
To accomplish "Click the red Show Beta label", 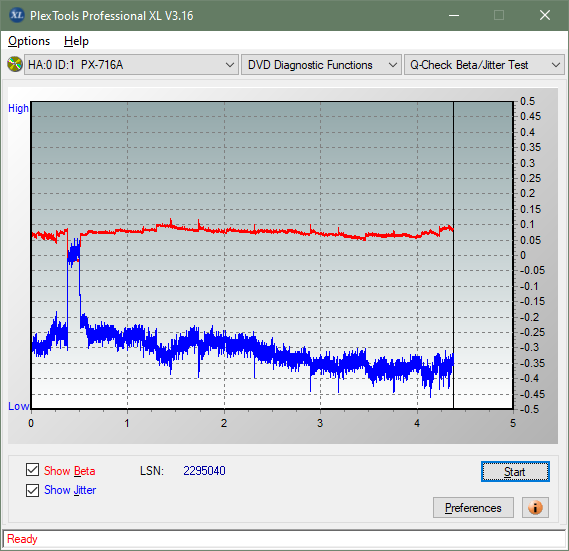I will click(70, 471).
